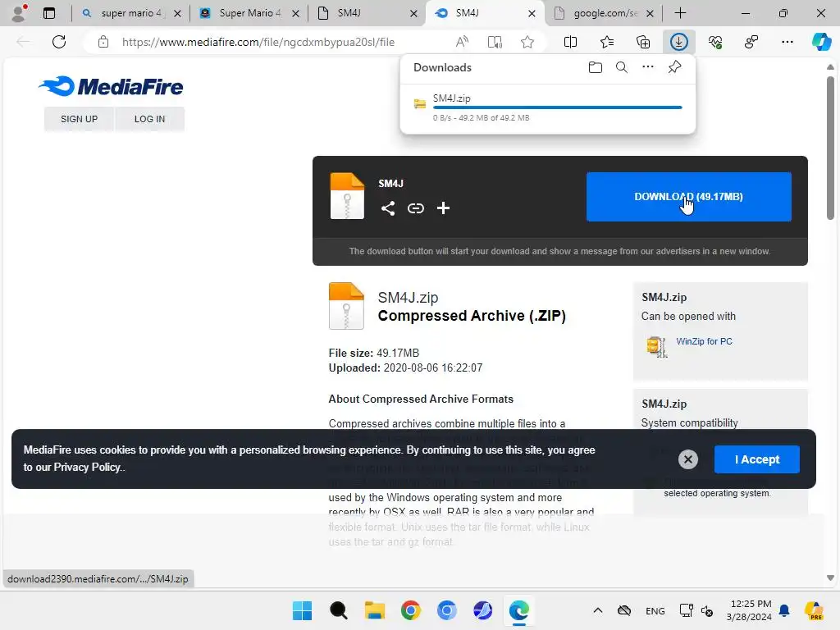Click the address bar URL field
Viewport: 840px width, 630px height.
click(258, 42)
